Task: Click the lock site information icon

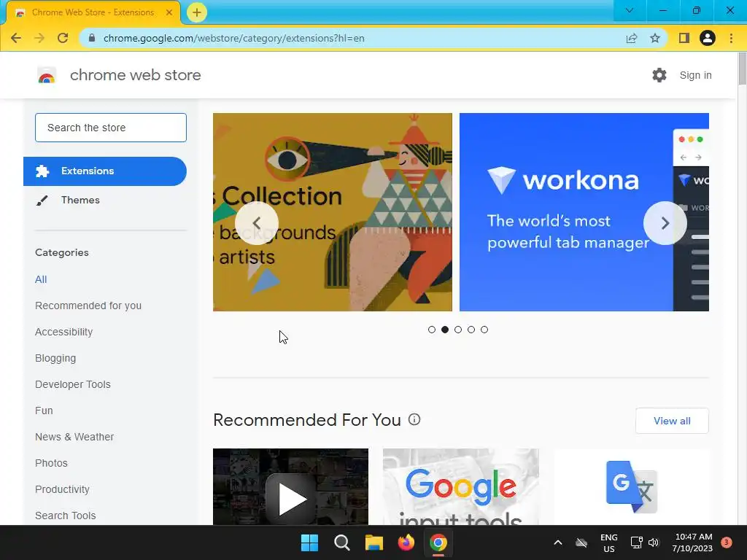Action: 92,38
